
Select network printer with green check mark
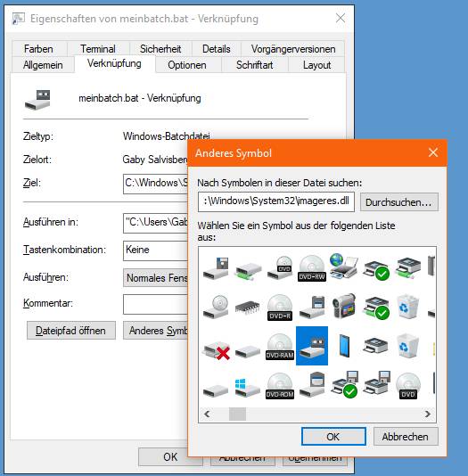[x=376, y=308]
